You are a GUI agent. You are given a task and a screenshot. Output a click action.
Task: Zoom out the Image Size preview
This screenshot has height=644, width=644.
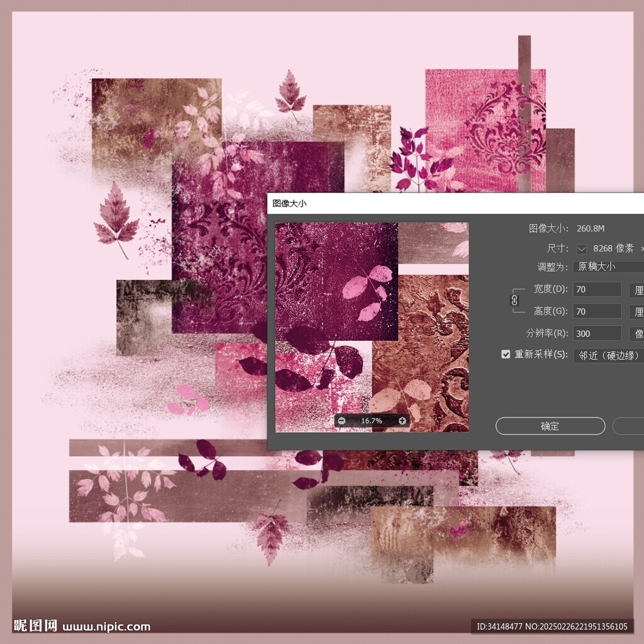(x=341, y=421)
